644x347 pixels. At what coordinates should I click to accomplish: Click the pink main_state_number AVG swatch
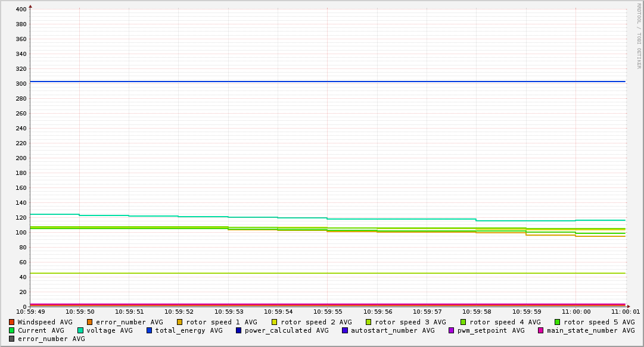tap(541, 330)
